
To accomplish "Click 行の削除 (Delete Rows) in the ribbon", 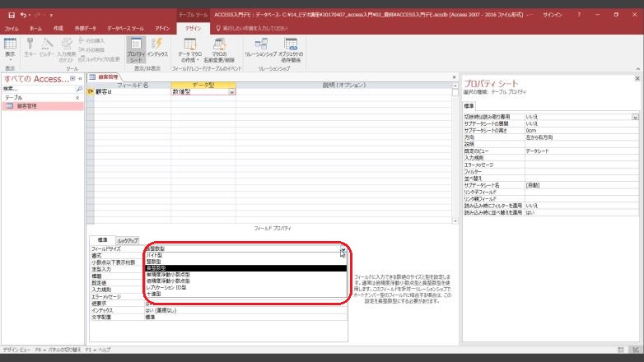I will point(91,49).
